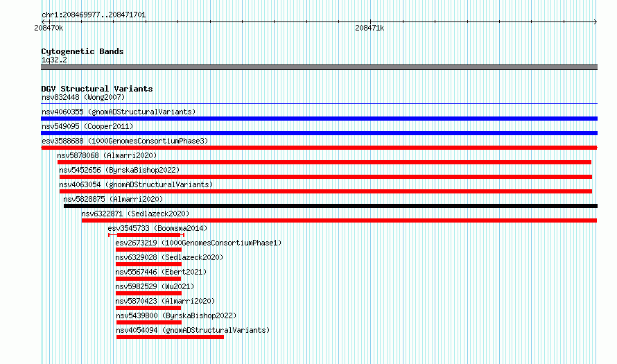The height and width of the screenshot is (364, 617).
Task: Click the red bar beneath nsv5982529
Action: point(148,293)
